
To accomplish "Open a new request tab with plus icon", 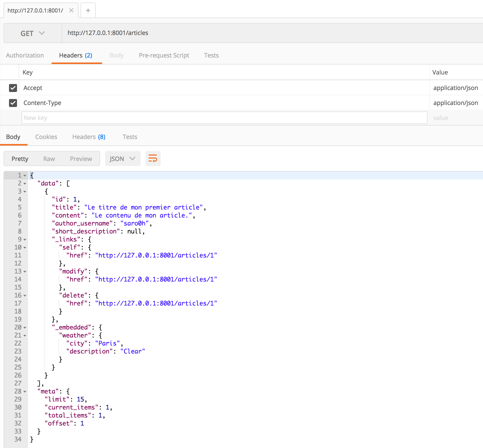I will [x=88, y=10].
